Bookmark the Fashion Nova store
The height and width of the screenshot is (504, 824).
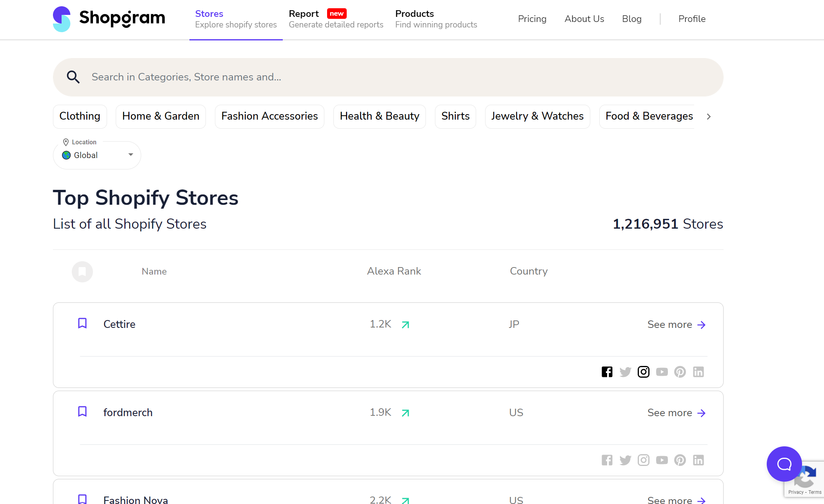click(x=82, y=499)
